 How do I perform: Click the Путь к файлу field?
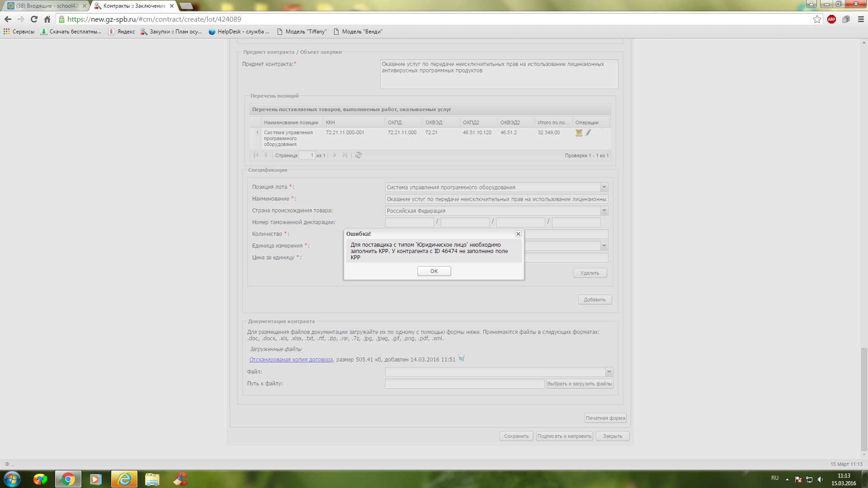(x=465, y=384)
